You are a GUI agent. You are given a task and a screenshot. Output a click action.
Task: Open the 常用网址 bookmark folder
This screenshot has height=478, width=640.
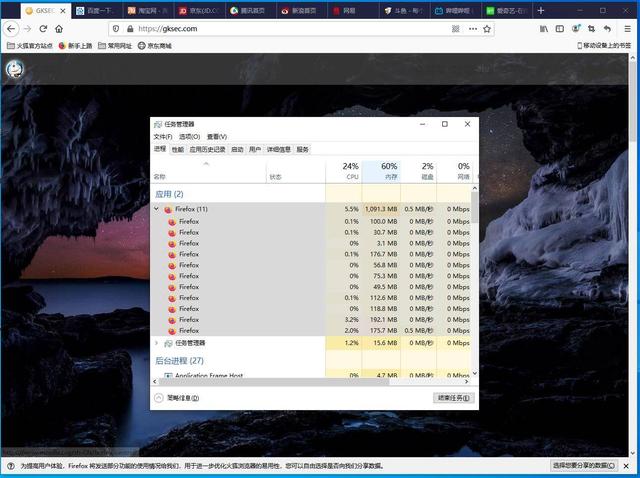115,46
